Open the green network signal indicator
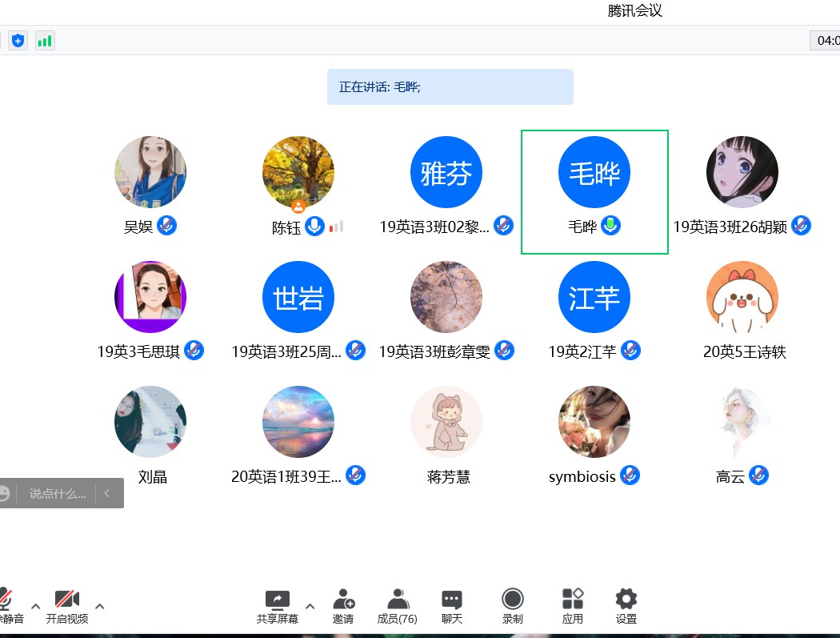840x638 pixels. [x=45, y=40]
